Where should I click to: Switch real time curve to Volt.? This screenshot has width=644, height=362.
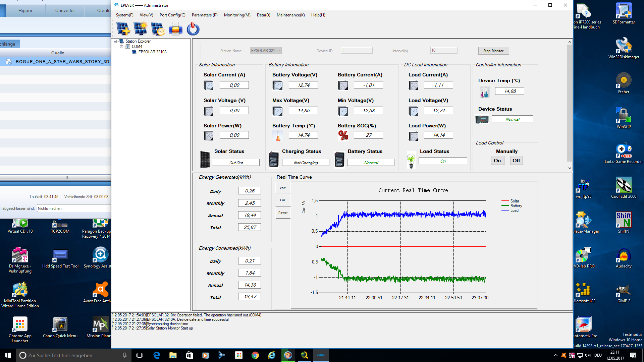tap(283, 188)
